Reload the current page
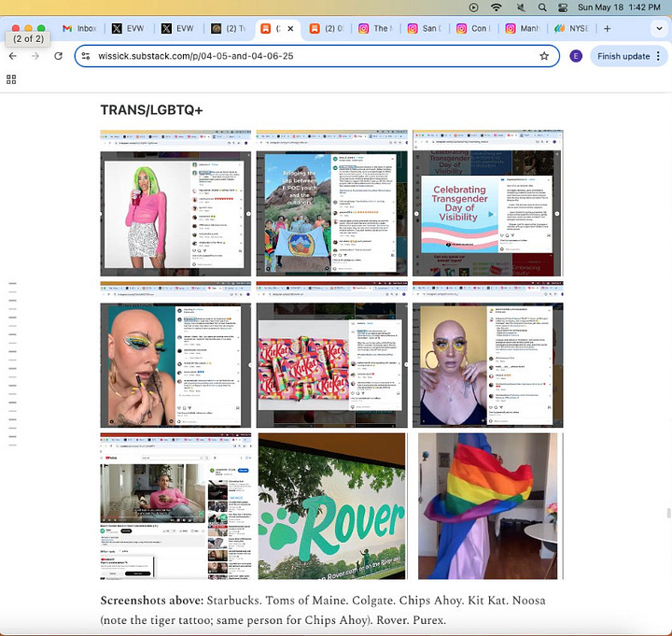The height and width of the screenshot is (636, 672). [58, 56]
